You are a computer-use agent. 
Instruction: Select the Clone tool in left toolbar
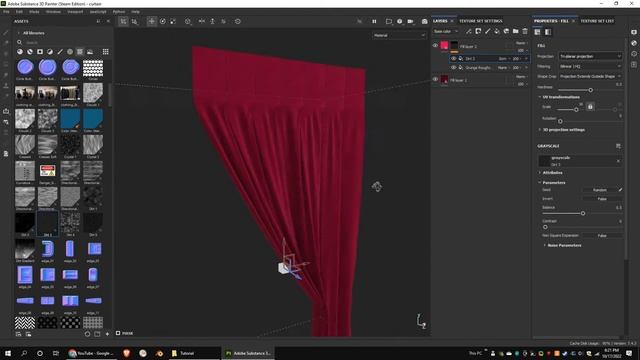6,86
